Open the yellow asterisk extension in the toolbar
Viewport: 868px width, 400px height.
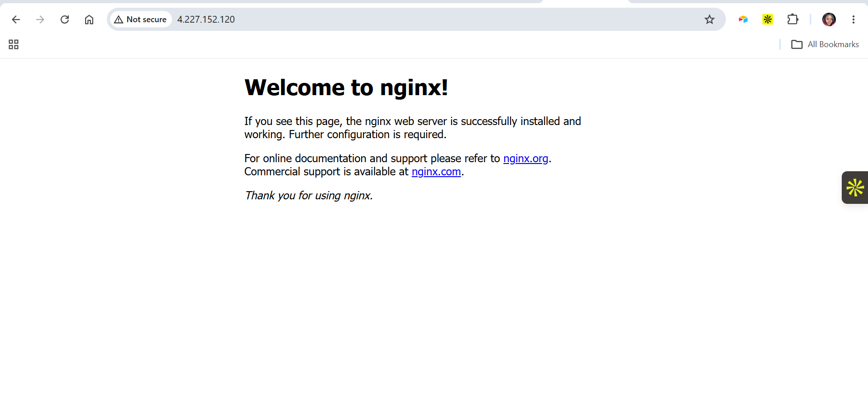(768, 19)
